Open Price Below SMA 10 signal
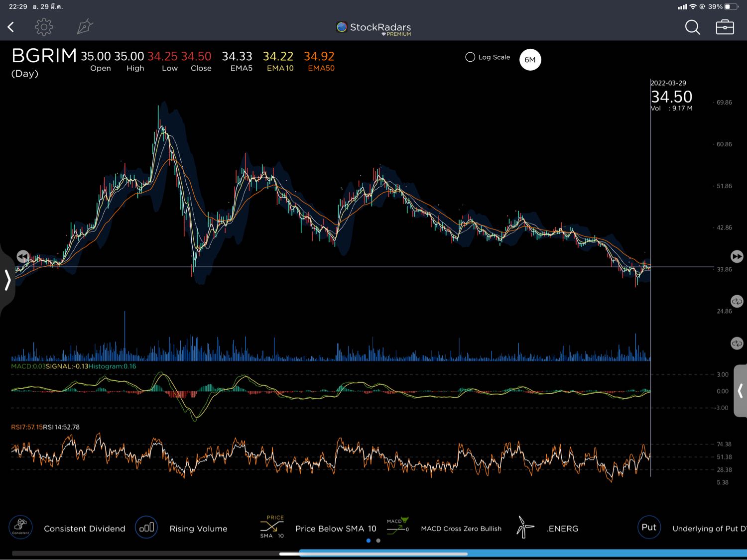This screenshot has width=747, height=560. click(336, 529)
